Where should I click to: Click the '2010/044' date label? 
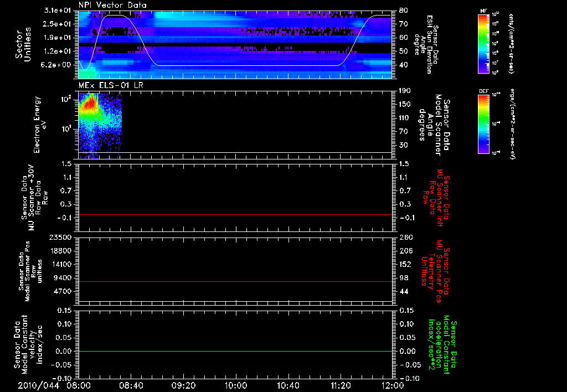(38, 385)
